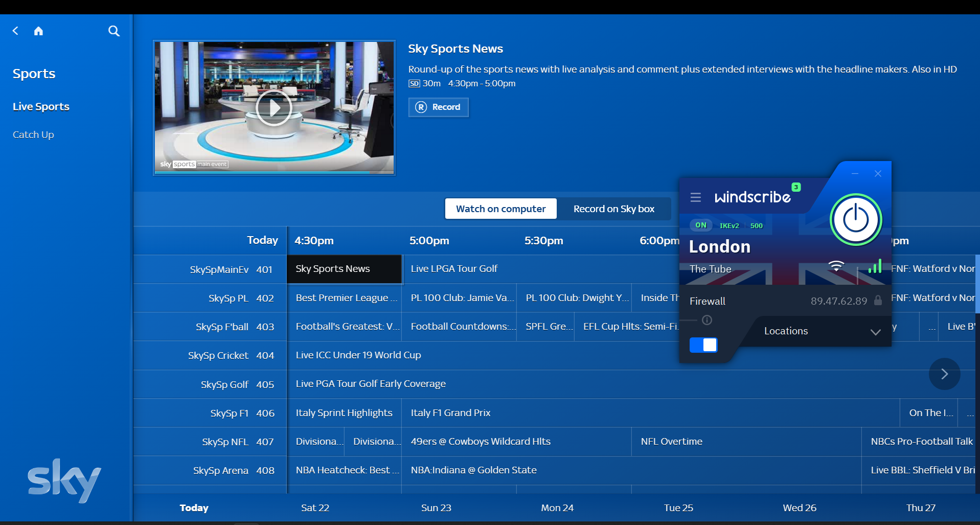Image resolution: width=980 pixels, height=525 pixels.
Task: Select SkySpMainEv 401 channel
Action: click(210, 269)
